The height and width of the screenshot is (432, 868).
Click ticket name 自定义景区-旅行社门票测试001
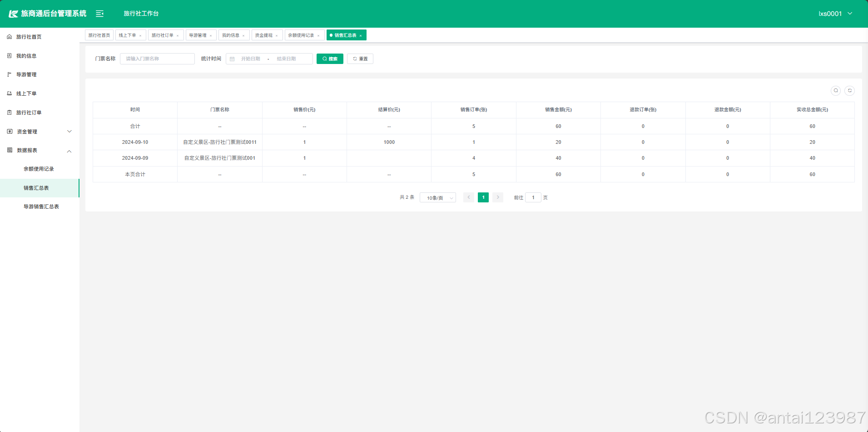pyautogui.click(x=220, y=158)
